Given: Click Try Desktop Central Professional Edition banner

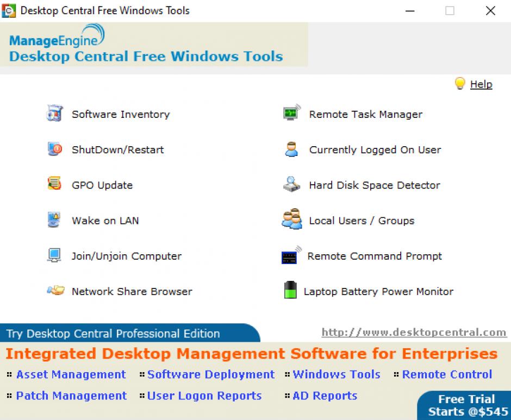Looking at the screenshot, I should pos(130,333).
